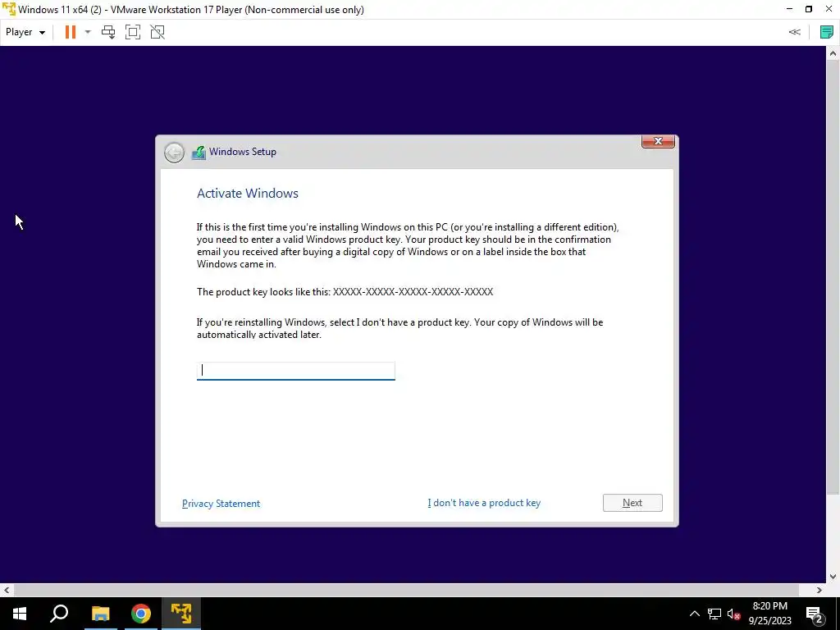Click the Windows Setup title icon
840x630 pixels.
pyautogui.click(x=199, y=153)
